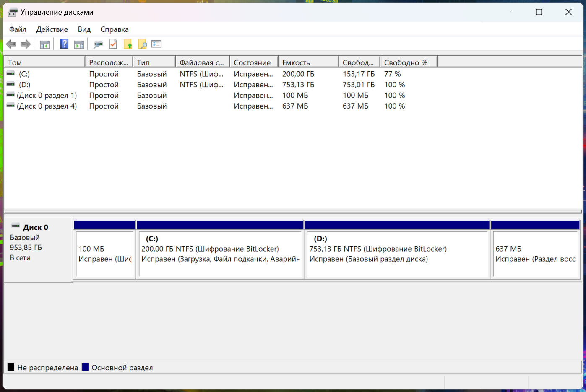Select the (D:) volume name in the list
586x392 pixels.
tap(24, 85)
